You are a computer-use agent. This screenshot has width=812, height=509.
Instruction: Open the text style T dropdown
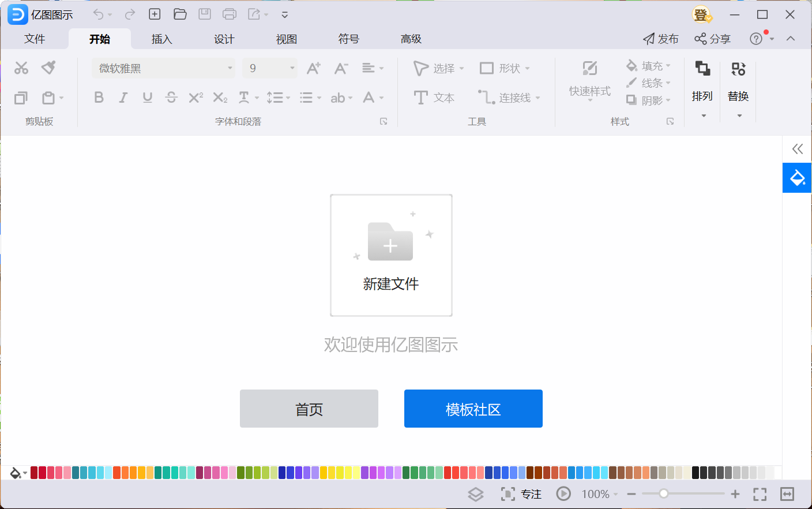249,98
